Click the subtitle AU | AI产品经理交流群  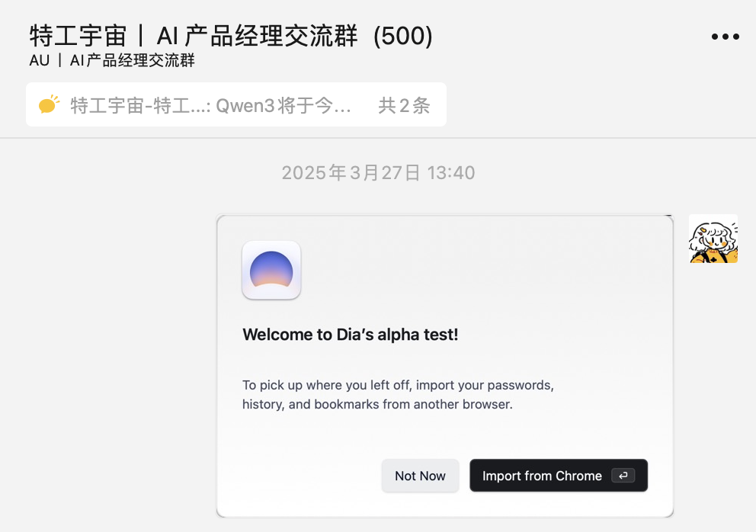pos(112,60)
